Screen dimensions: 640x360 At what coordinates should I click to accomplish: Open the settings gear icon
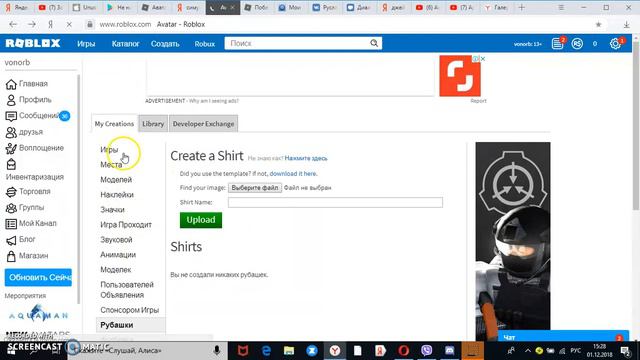coord(615,44)
